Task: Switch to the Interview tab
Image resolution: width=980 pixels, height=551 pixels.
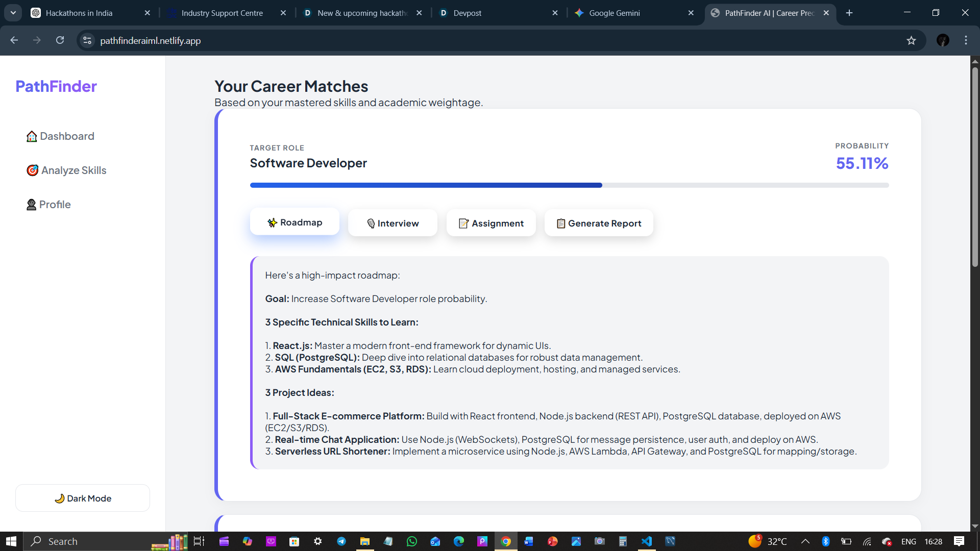Action: (393, 223)
